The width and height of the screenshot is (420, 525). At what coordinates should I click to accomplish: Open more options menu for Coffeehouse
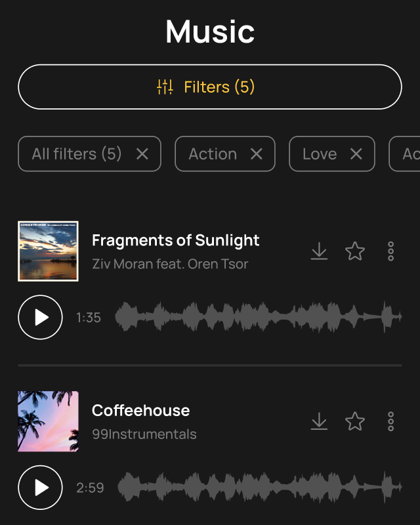[x=391, y=421]
